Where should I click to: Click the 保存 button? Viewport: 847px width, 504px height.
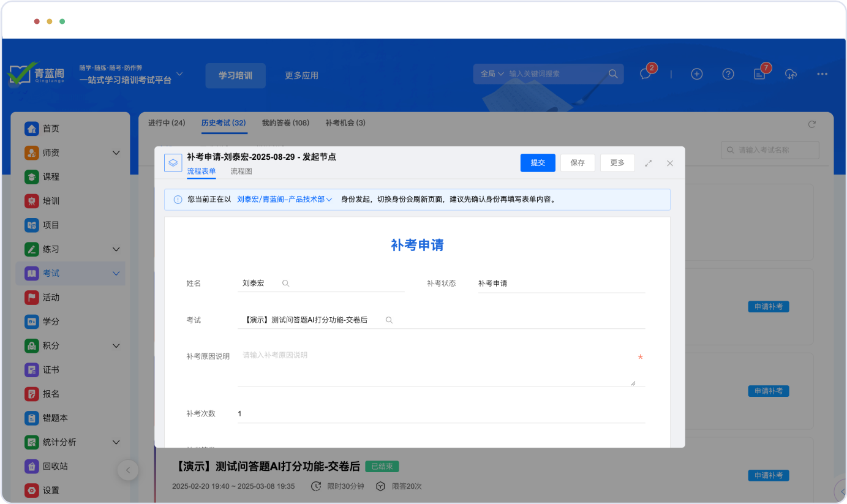tap(577, 163)
